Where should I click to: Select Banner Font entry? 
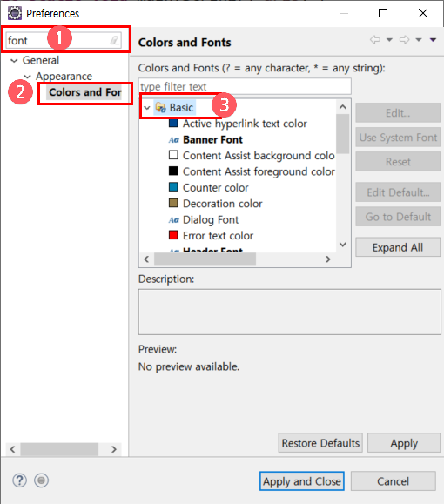pyautogui.click(x=212, y=140)
